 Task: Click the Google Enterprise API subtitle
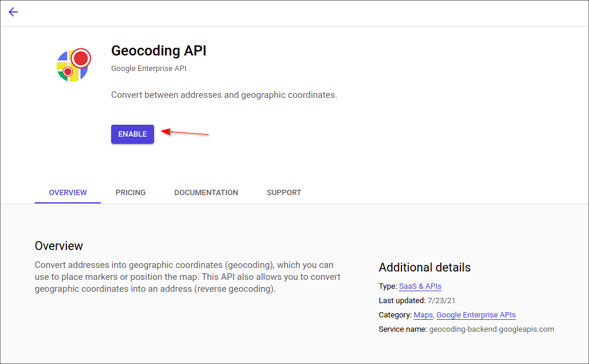149,68
